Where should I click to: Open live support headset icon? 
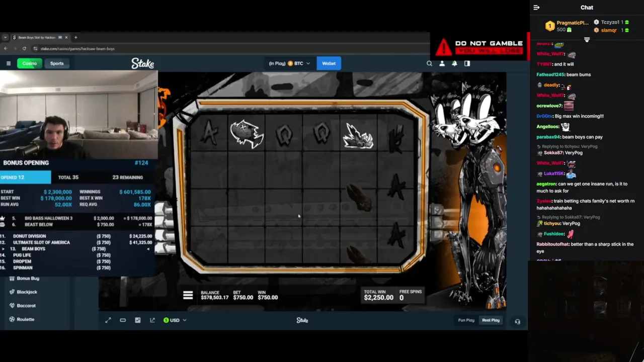tap(517, 321)
